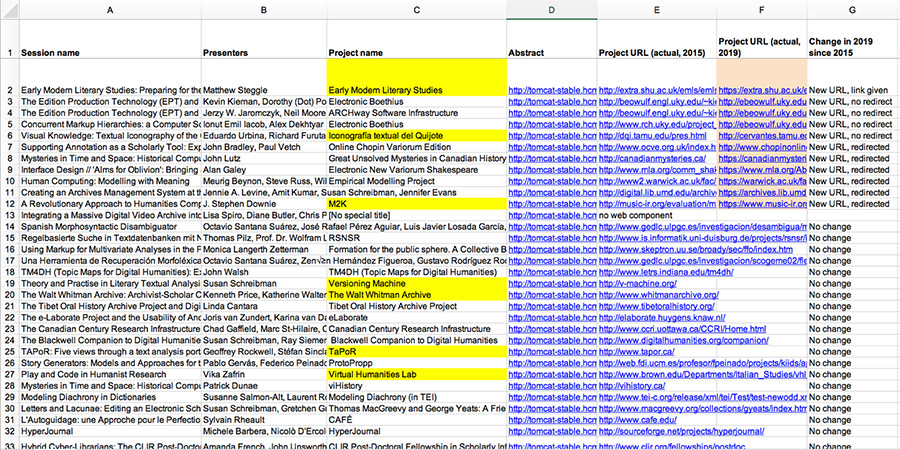Image resolution: width=900 pixels, height=450 pixels.
Task: Select 'Empirical Modelling Project' cell
Action: click(417, 181)
